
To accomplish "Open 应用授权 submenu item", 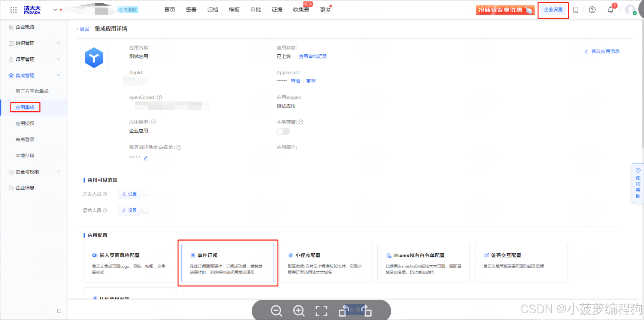I will (x=25, y=123).
